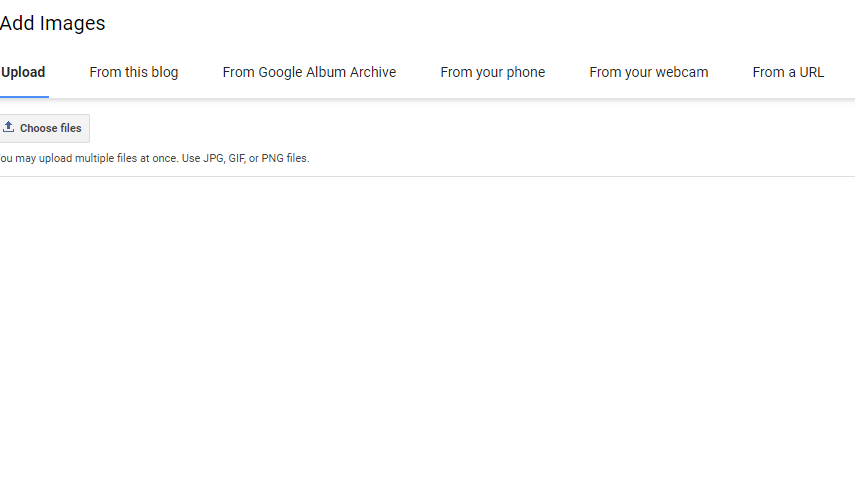The width and height of the screenshot is (855, 479).
Task: Start file selection with Choose files
Action: pos(44,128)
